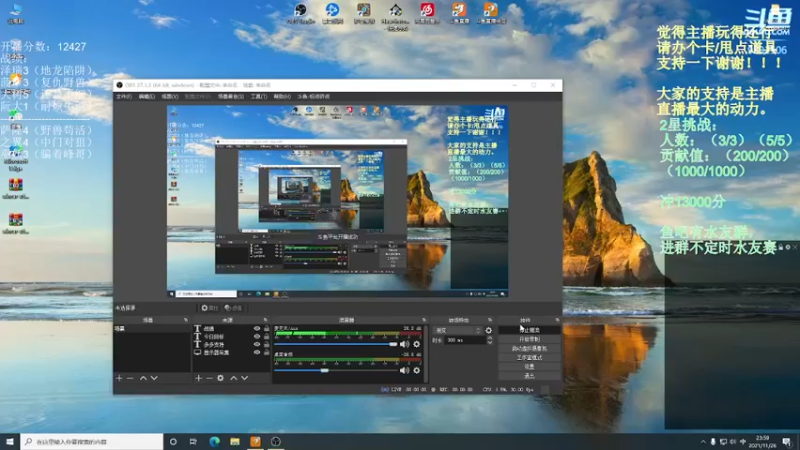Open the Windows Start menu
Image resolution: width=800 pixels, height=450 pixels.
10,441
